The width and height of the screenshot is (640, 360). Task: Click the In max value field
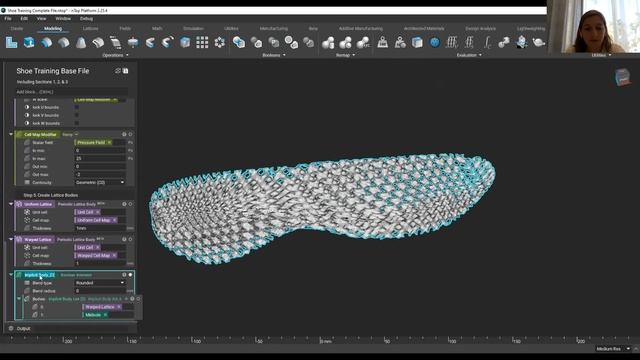100,158
